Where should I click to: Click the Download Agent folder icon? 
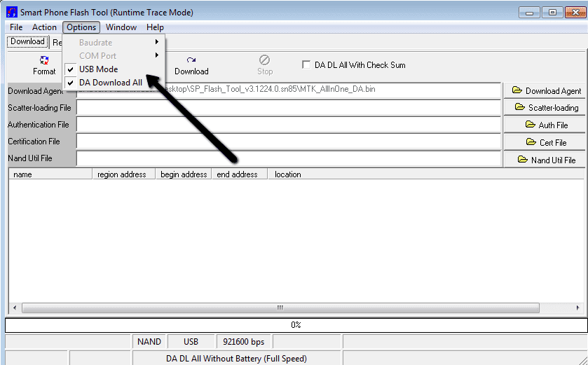tap(517, 90)
